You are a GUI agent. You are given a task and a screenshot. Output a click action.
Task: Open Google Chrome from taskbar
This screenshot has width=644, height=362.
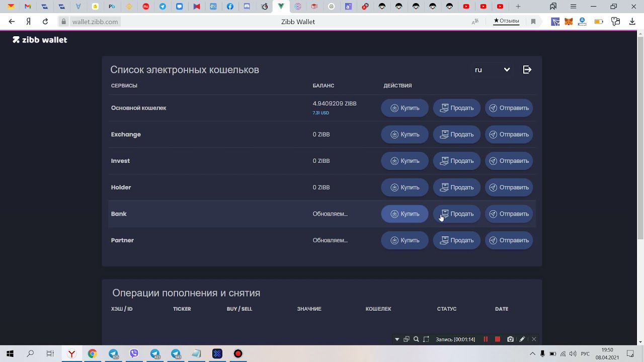[92, 353]
